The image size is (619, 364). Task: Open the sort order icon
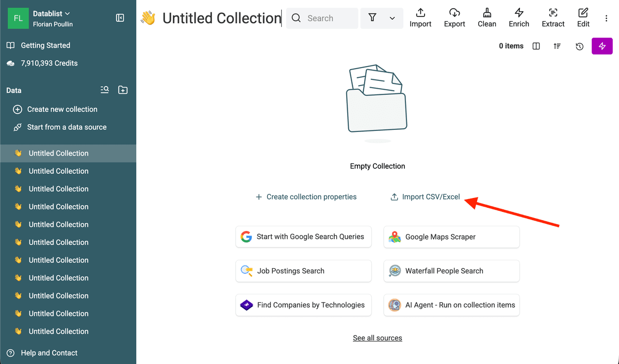coord(557,46)
